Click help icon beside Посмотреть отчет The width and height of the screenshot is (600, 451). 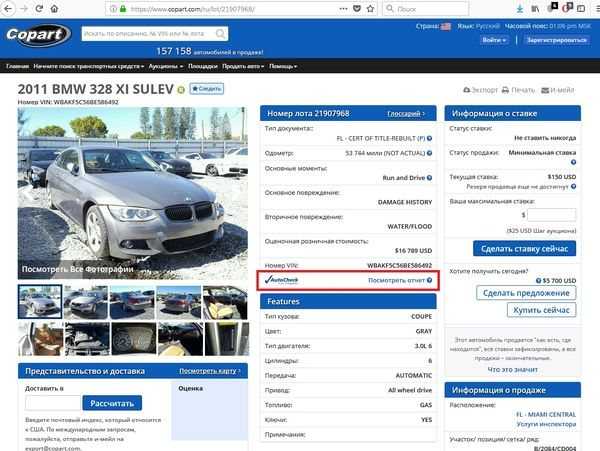coord(429,280)
